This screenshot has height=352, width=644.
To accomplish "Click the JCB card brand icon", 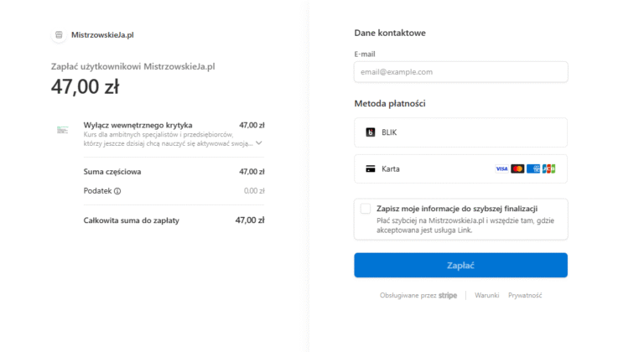I will pyautogui.click(x=548, y=168).
